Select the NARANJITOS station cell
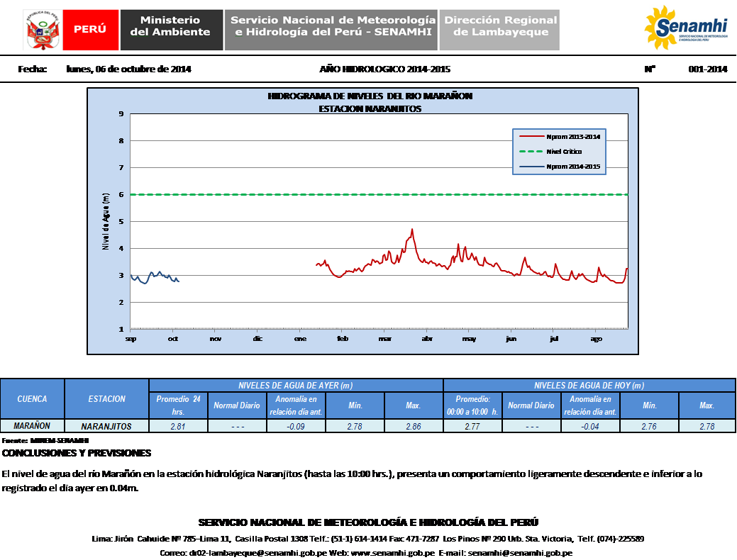The height and width of the screenshot is (560, 737). pyautogui.click(x=107, y=426)
